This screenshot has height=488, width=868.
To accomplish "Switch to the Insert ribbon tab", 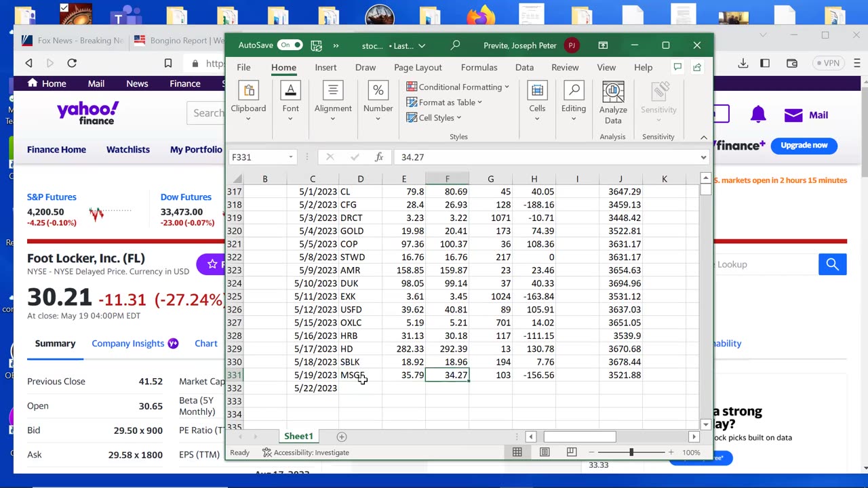I will tap(325, 67).
